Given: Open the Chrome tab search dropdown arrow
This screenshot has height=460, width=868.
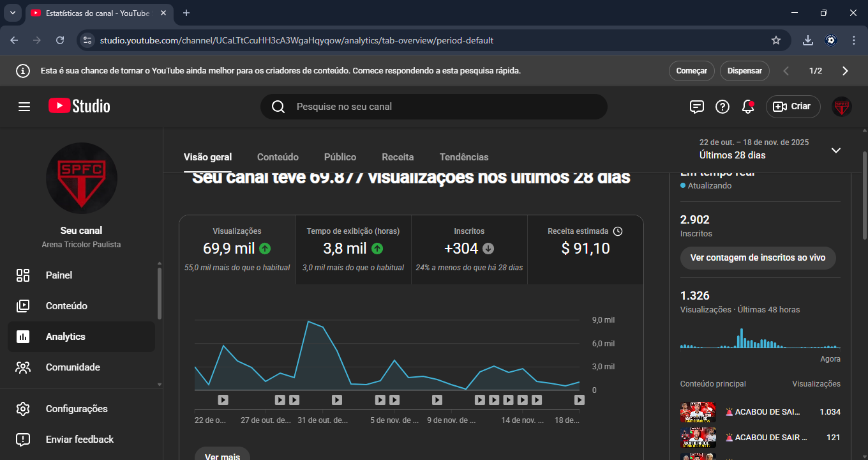Looking at the screenshot, I should coord(12,13).
